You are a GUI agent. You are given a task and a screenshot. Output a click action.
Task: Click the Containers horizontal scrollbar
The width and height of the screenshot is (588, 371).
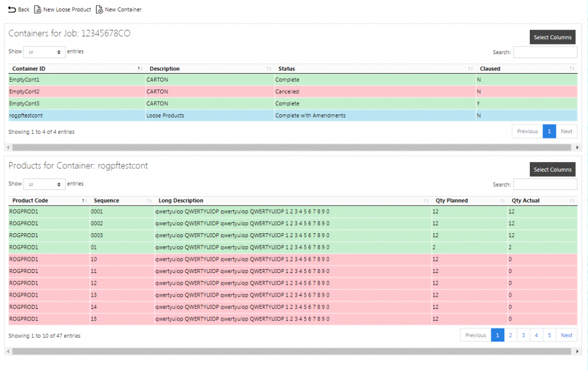[292, 147]
